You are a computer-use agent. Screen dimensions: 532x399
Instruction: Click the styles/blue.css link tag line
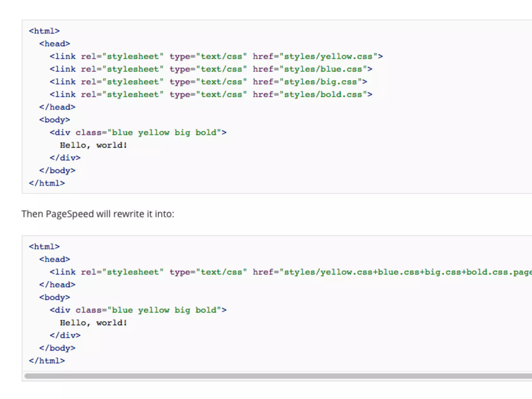pyautogui.click(x=211, y=69)
